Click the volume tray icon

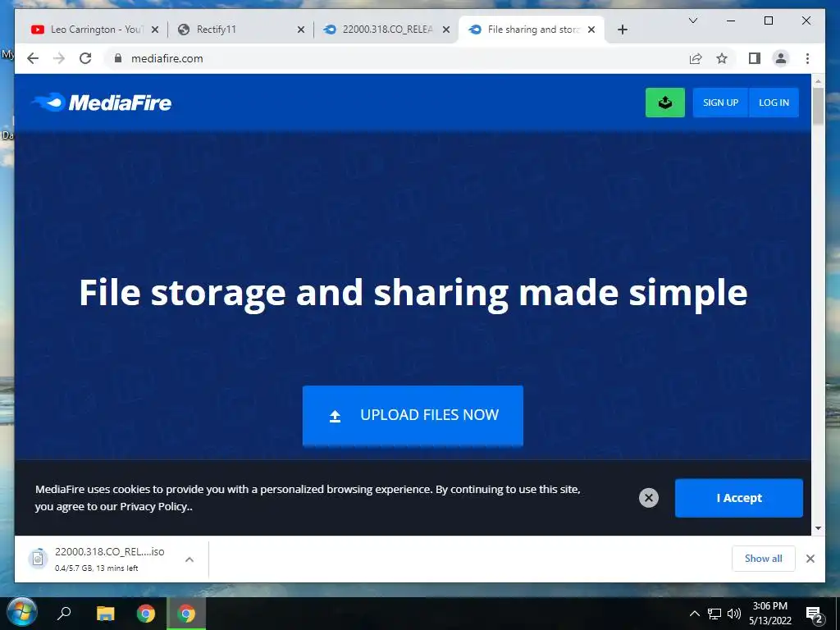pyautogui.click(x=734, y=614)
